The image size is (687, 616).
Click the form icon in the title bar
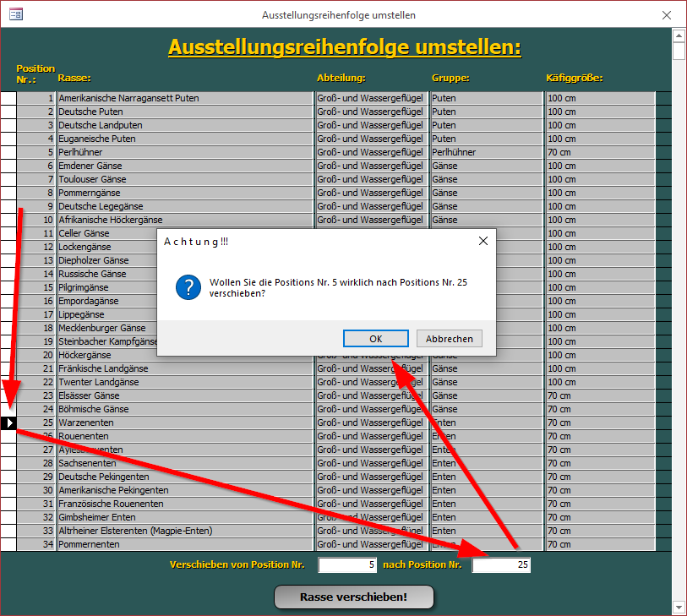pos(15,14)
